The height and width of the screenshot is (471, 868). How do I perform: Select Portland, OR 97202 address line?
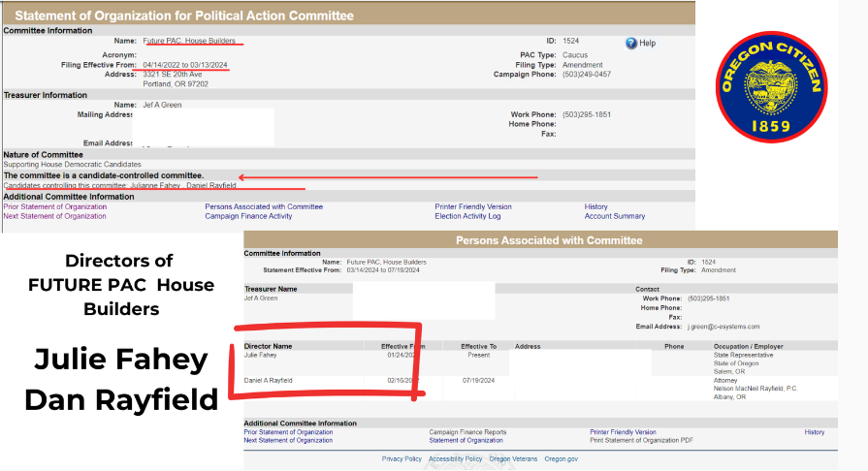[176, 84]
